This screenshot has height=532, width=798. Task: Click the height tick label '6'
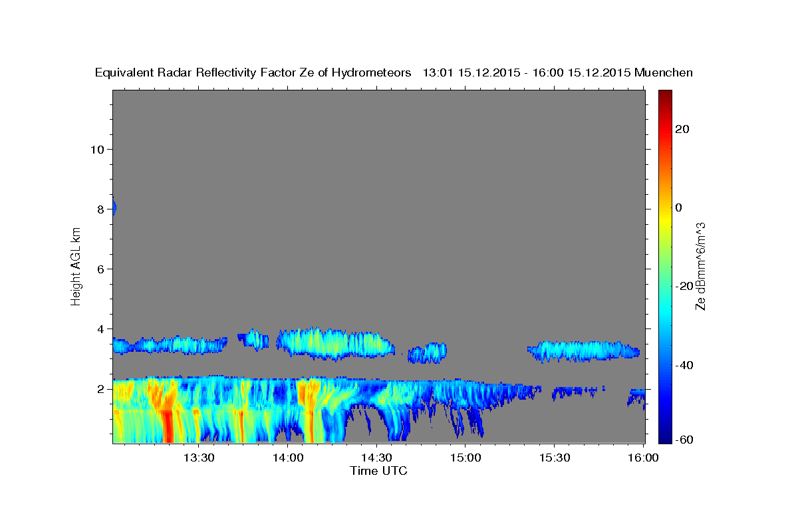101,269
